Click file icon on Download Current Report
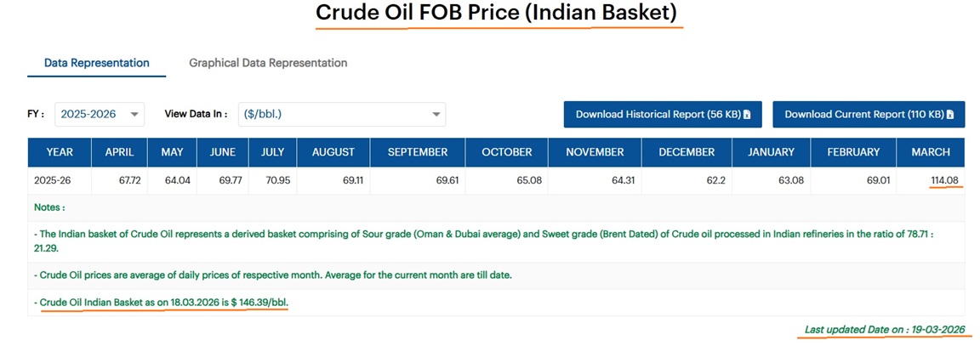 tap(950, 115)
